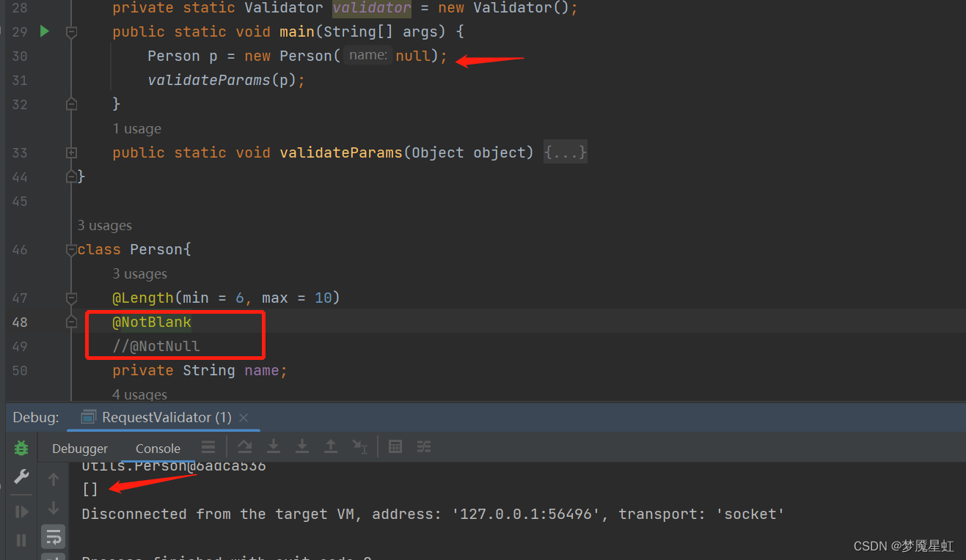Viewport: 966px width, 560px height.
Task: Click Down the Stack Trace arrow
Action: point(54,508)
